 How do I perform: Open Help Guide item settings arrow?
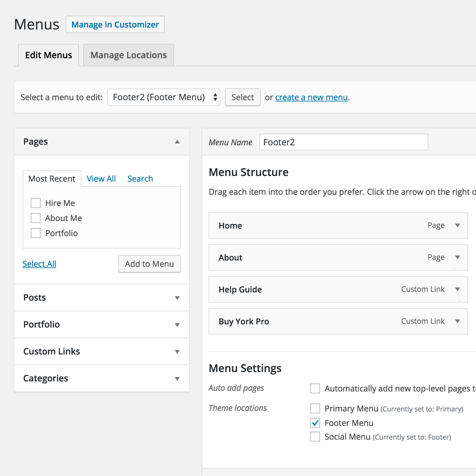click(458, 289)
